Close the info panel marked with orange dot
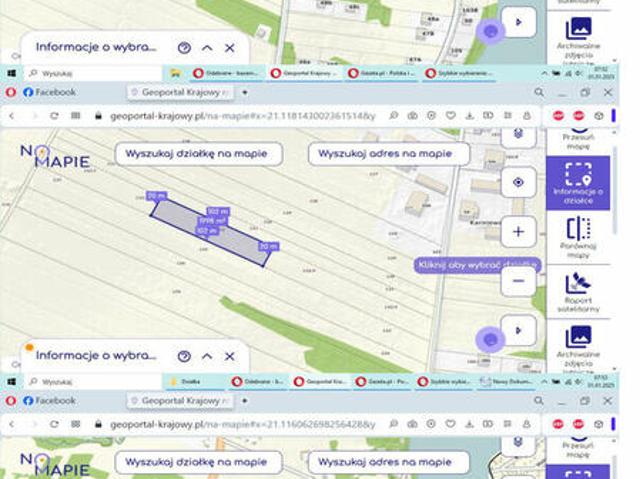 click(x=230, y=356)
